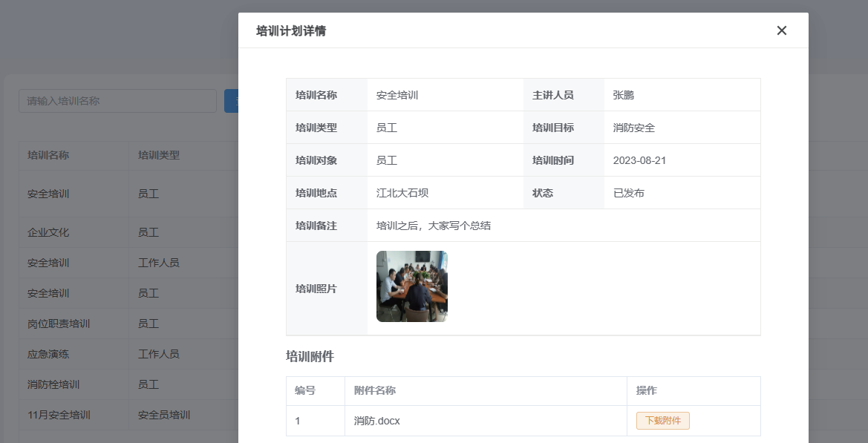Click the 操作 column header in attachments
The height and width of the screenshot is (443, 868).
click(647, 390)
